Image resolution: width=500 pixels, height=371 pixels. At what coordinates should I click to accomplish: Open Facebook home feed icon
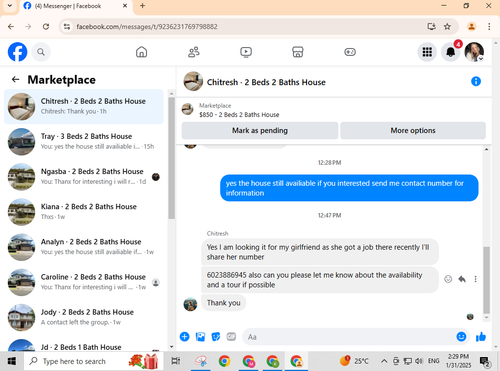tap(141, 52)
